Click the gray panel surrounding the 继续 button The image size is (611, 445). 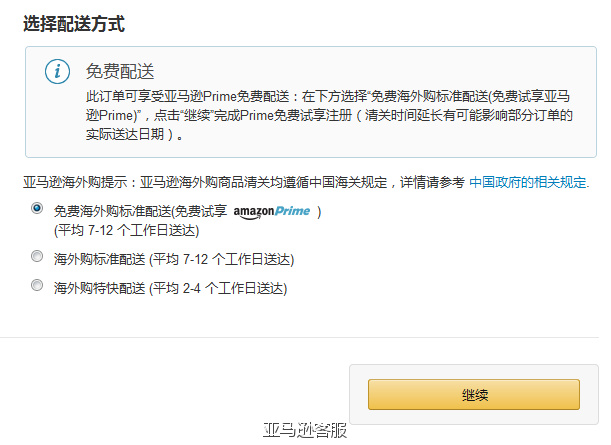click(474, 394)
